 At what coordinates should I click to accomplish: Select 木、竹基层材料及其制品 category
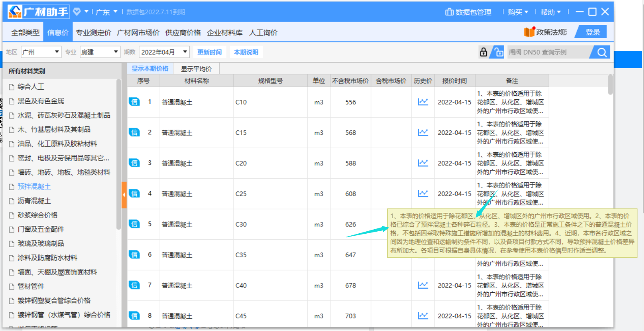[54, 129]
